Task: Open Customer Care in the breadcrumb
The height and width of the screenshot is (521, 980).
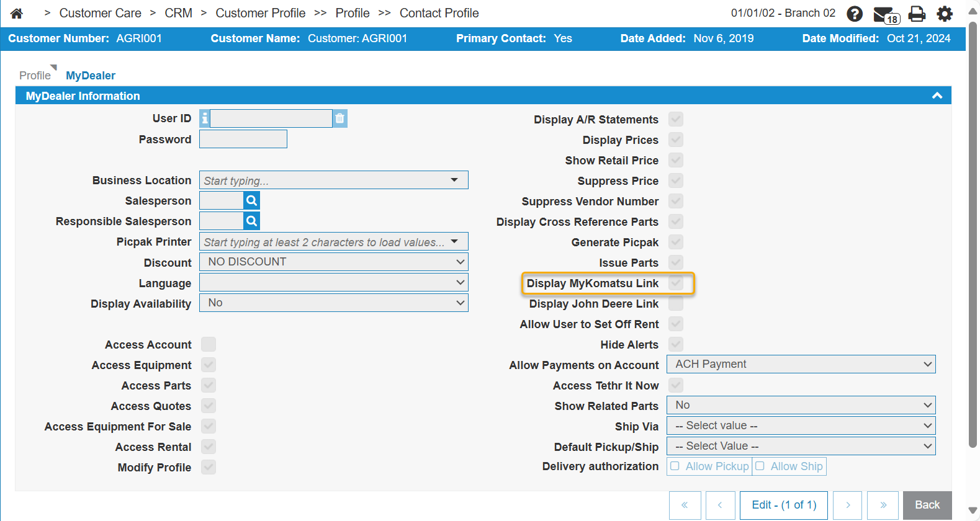Action: [x=100, y=13]
